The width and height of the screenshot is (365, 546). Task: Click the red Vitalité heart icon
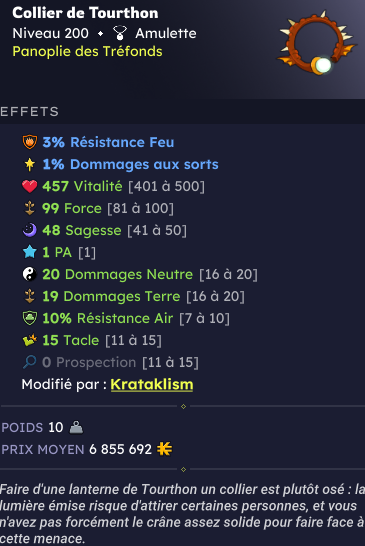click(x=30, y=186)
